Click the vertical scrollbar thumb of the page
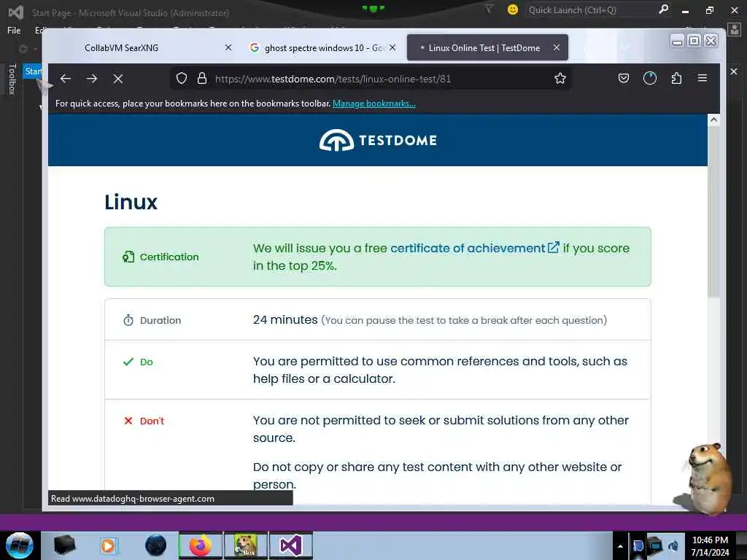Screen dimensions: 747x560 click(x=713, y=214)
